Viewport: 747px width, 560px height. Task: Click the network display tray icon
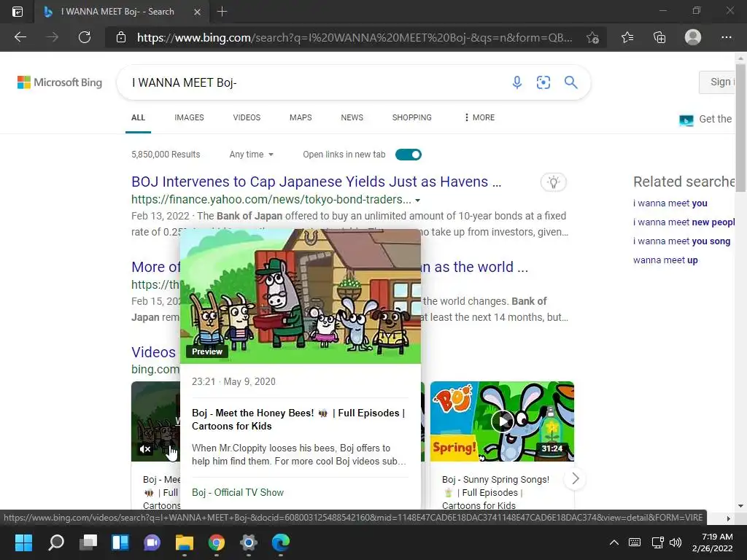[657, 542]
